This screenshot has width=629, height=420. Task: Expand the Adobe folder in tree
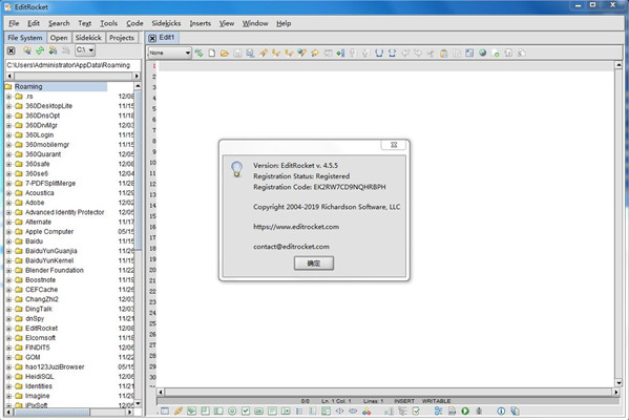(x=9, y=203)
